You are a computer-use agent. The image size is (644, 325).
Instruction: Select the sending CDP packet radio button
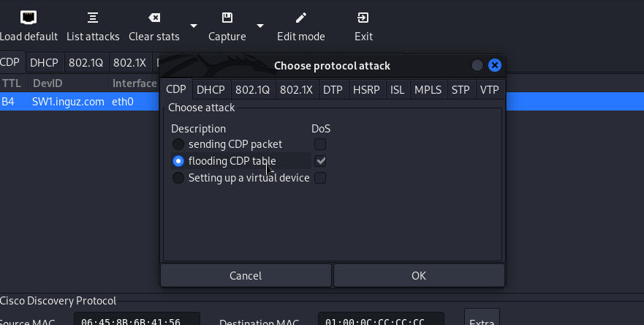[x=178, y=145]
